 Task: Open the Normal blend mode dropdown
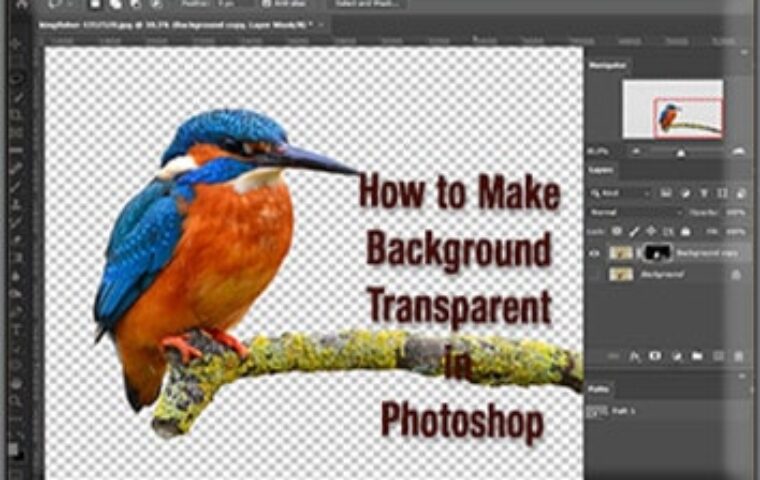click(636, 212)
